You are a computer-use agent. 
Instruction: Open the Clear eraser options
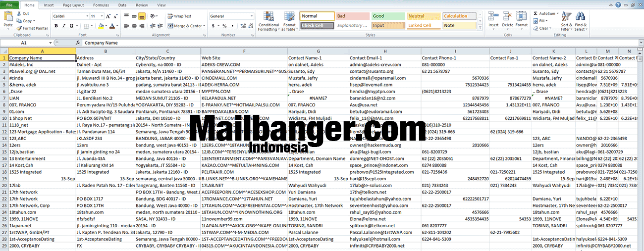542,28
